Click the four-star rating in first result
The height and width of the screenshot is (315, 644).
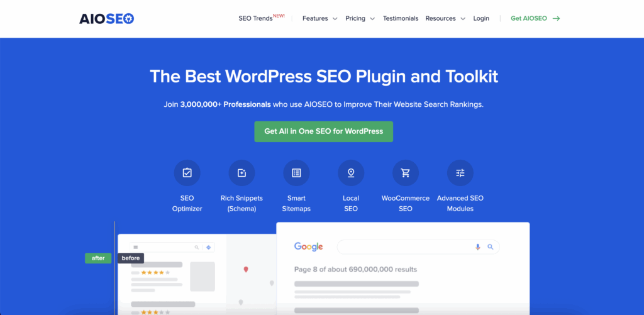point(155,272)
